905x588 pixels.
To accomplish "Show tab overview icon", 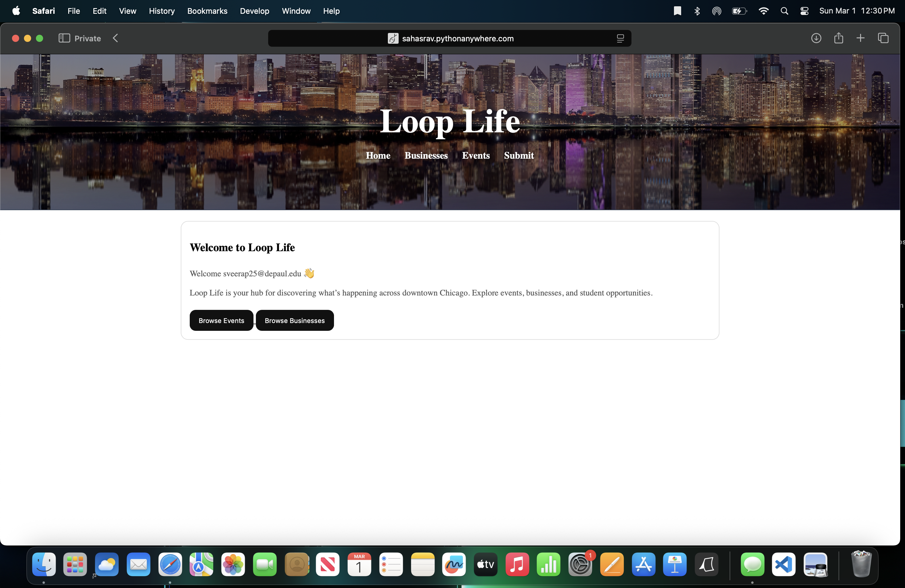I will 883,38.
